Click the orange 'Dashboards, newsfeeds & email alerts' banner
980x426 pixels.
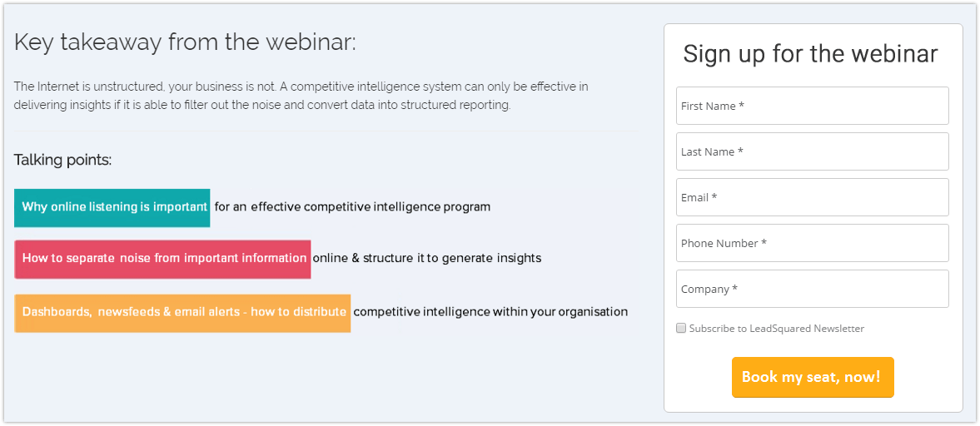click(182, 313)
